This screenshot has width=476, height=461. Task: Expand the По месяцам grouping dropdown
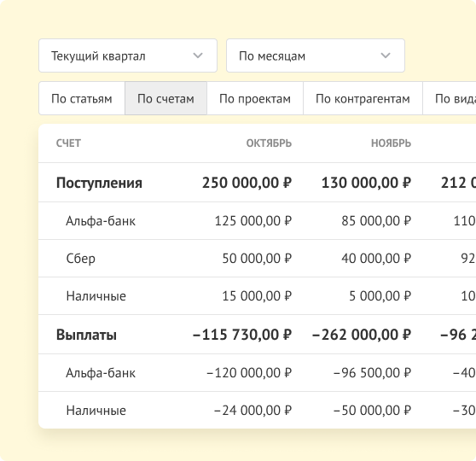coord(316,55)
